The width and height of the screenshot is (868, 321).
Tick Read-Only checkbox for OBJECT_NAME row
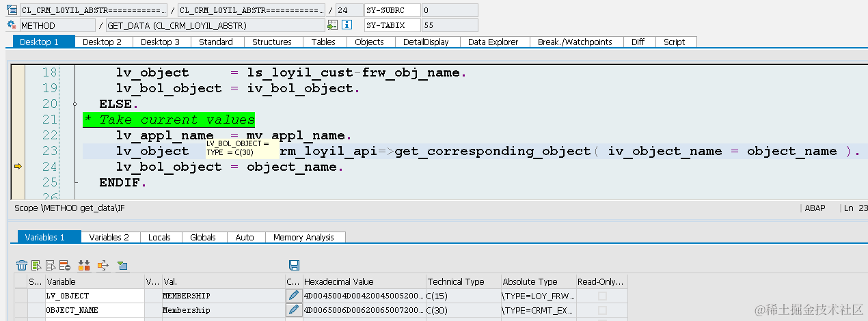click(602, 310)
